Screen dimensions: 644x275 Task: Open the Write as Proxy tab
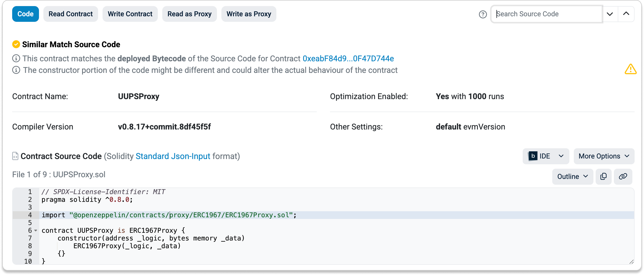(x=249, y=14)
